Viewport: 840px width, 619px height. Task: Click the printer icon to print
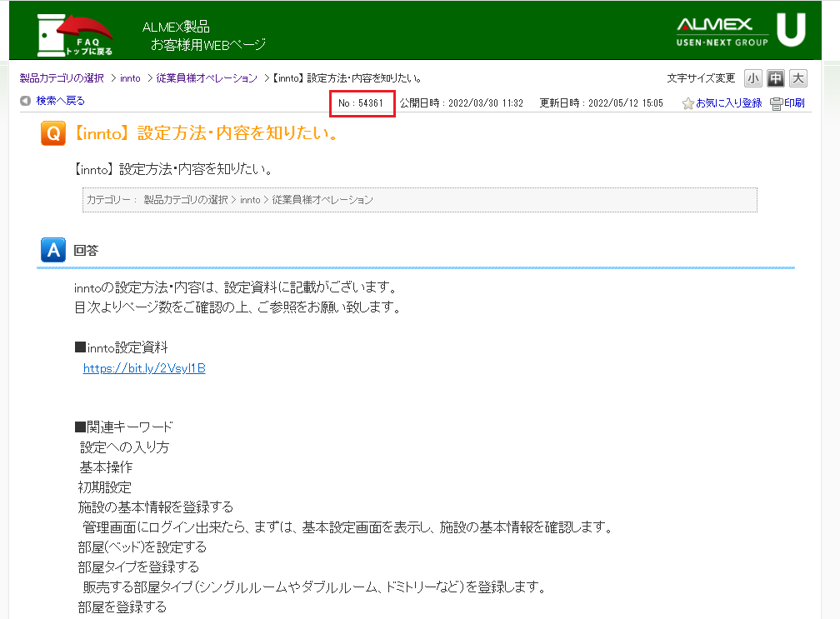[776, 103]
